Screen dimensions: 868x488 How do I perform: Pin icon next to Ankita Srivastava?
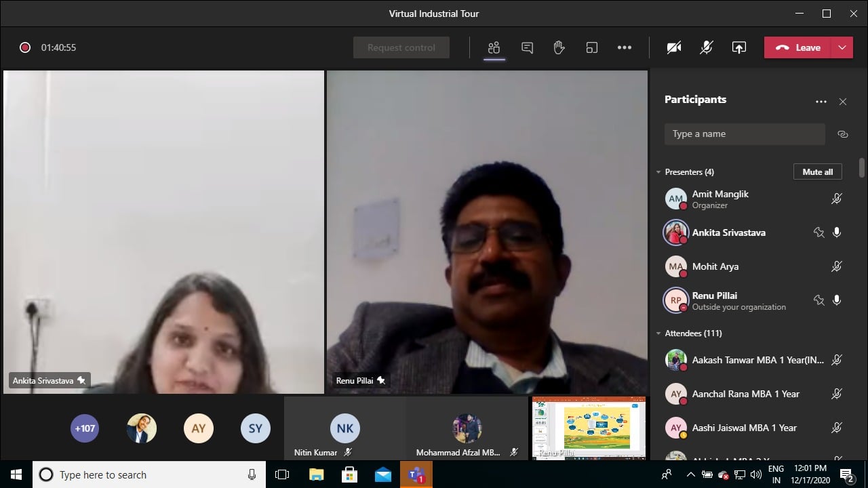coord(818,232)
